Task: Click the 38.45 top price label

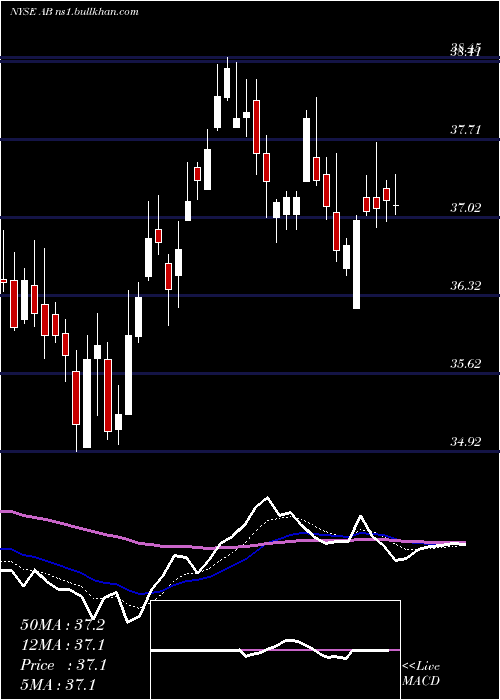Action: [x=466, y=48]
